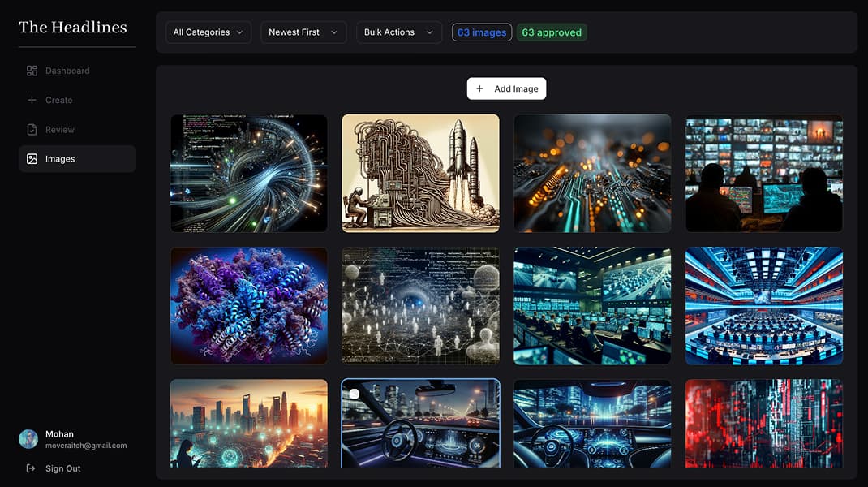Viewport: 868px width, 487px height.
Task: Toggle the 63 images count badge
Action: pos(481,32)
